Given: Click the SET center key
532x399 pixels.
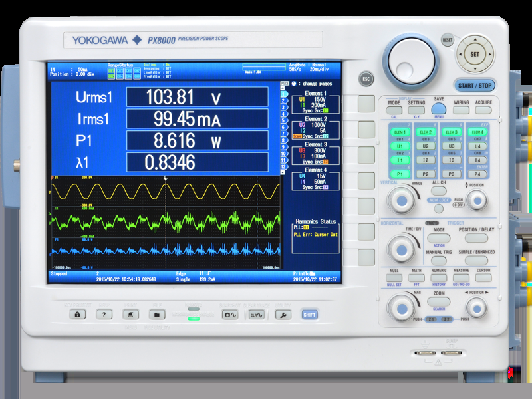Looking at the screenshot, I should 475,54.
